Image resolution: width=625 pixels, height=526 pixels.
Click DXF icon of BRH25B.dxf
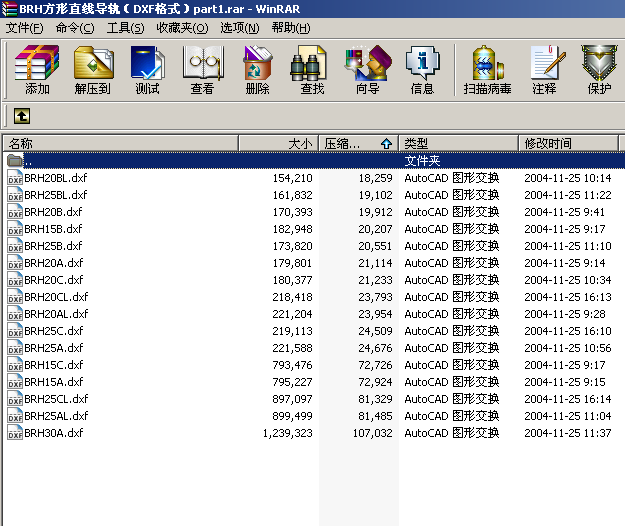pos(15,246)
